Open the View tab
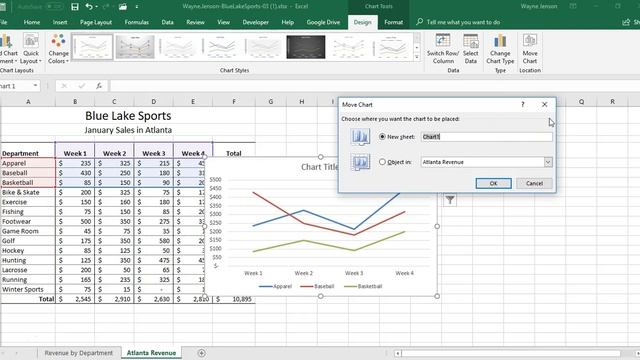 223,22
